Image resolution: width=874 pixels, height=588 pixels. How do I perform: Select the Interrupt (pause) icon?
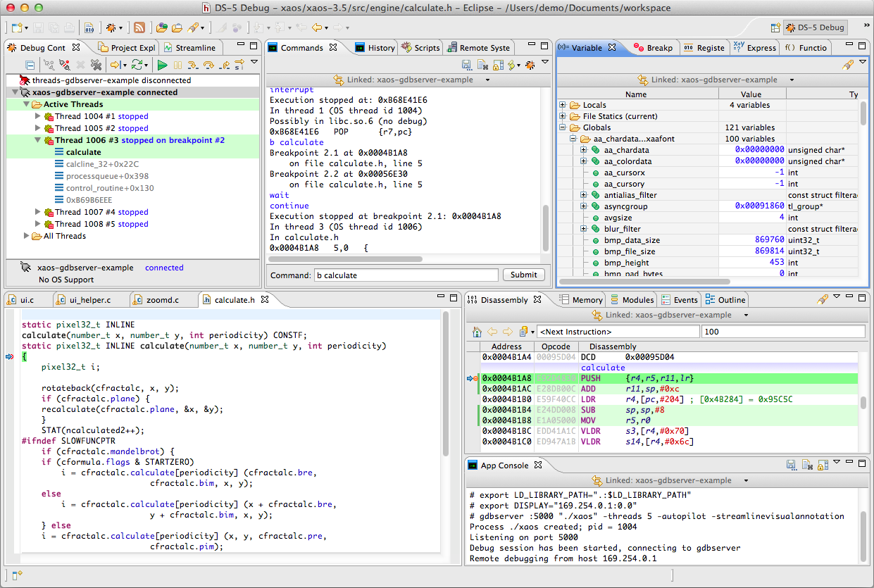point(177,63)
